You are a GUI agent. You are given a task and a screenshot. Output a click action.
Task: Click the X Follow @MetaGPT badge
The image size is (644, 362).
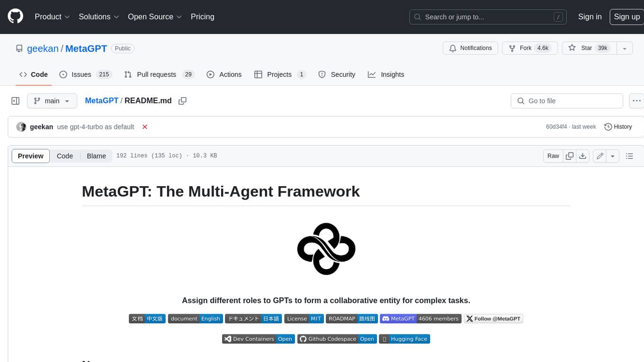(493, 319)
